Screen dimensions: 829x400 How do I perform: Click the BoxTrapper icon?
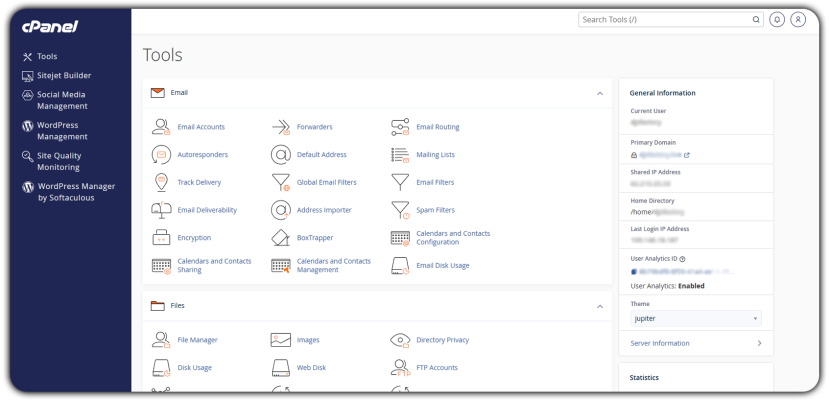(280, 238)
